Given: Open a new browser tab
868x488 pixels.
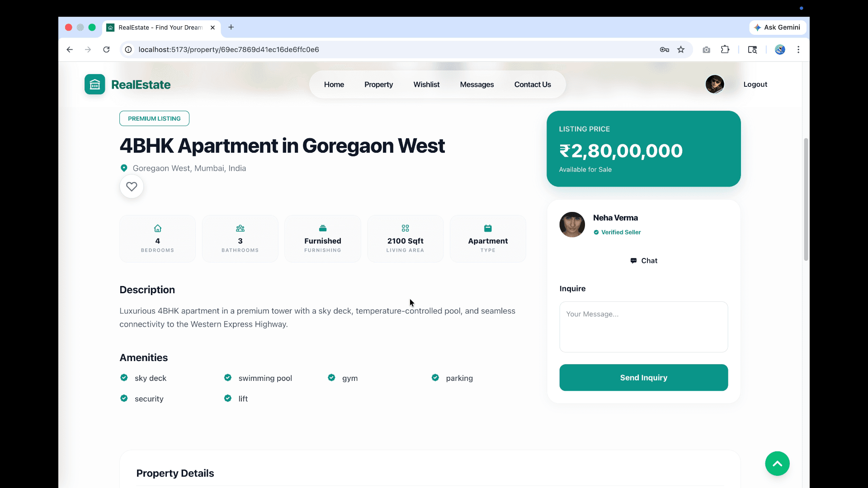Looking at the screenshot, I should click(231, 27).
